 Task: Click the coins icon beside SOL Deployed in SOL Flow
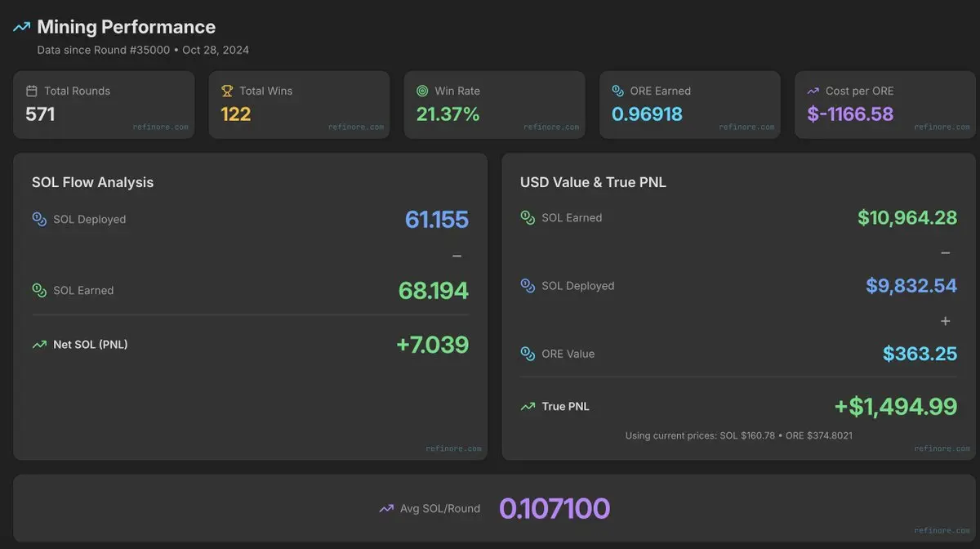(39, 219)
